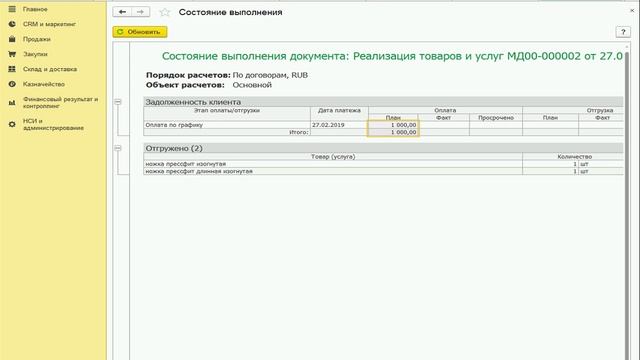Click the warehouse grid icon for Склад
Image resolution: width=640 pixels, height=360 pixels.
(x=12, y=69)
